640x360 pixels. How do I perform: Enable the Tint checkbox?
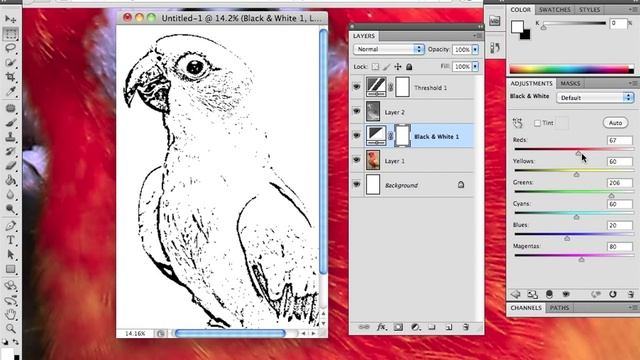click(537, 123)
